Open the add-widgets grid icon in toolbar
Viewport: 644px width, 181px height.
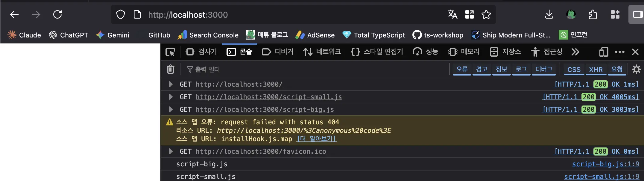coord(615,14)
